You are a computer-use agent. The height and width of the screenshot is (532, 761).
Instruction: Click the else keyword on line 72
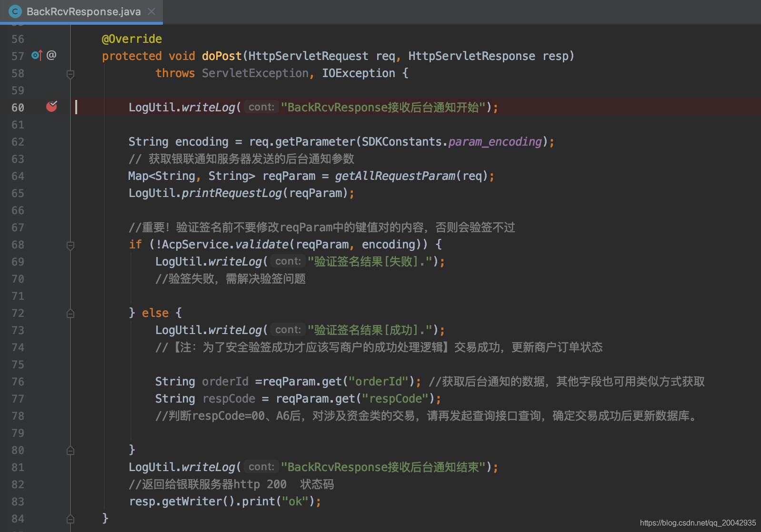(155, 313)
